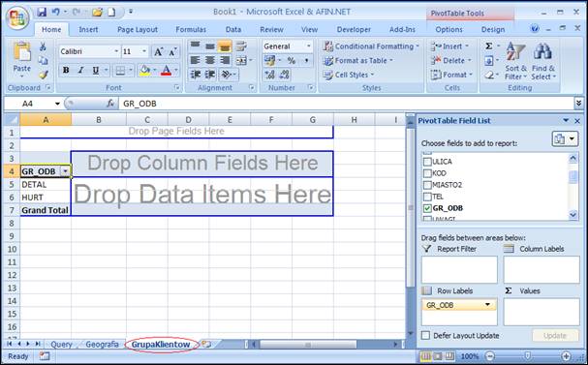Expand the formula bar
The width and height of the screenshot is (588, 365).
(578, 103)
